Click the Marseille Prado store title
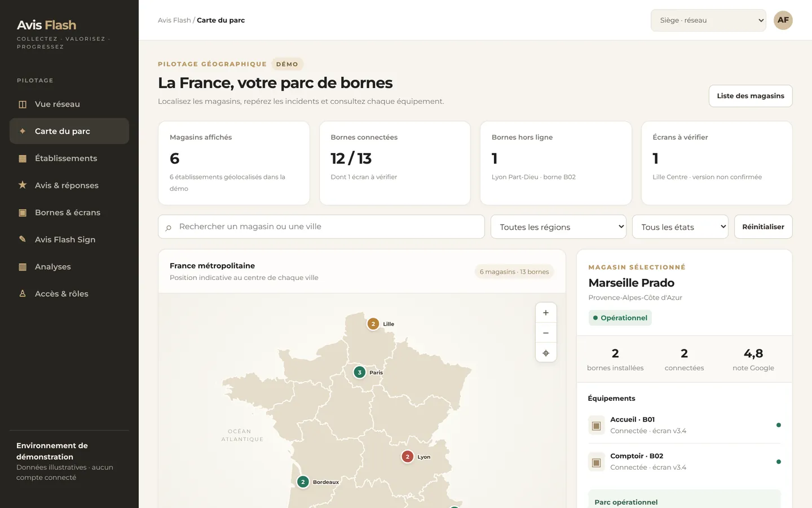Image resolution: width=812 pixels, height=508 pixels. coord(631,283)
